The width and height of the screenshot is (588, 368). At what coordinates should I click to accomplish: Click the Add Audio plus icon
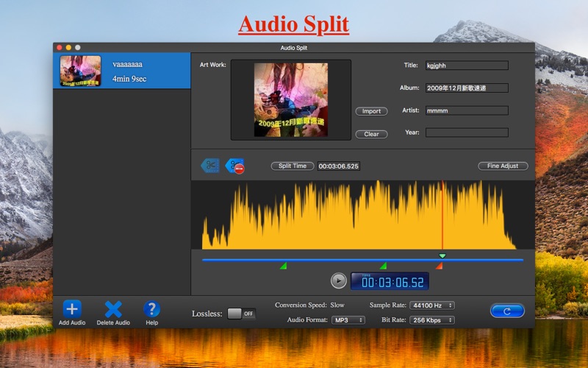pyautogui.click(x=72, y=309)
